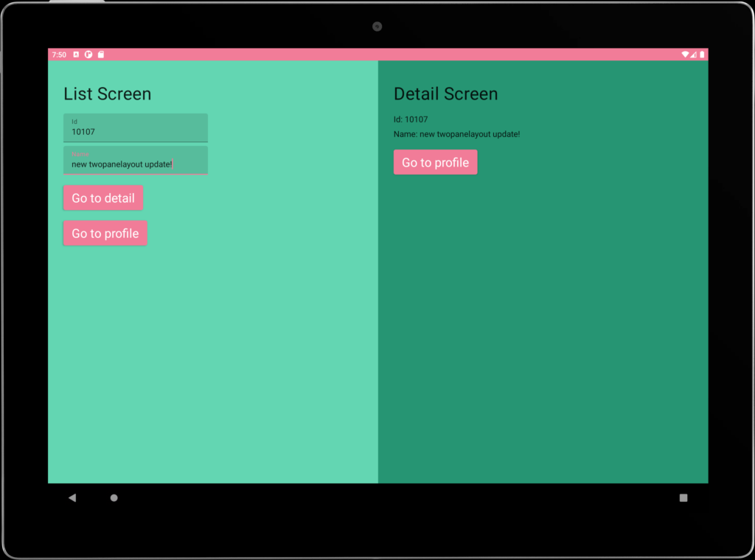Select the Detail Screen heading
The image size is (755, 560).
pyautogui.click(x=445, y=94)
